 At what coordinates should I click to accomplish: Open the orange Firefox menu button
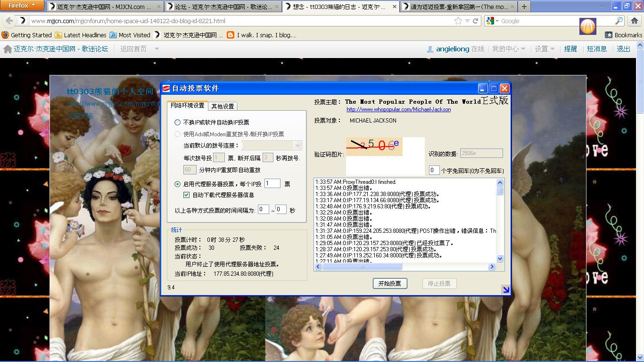coord(22,6)
